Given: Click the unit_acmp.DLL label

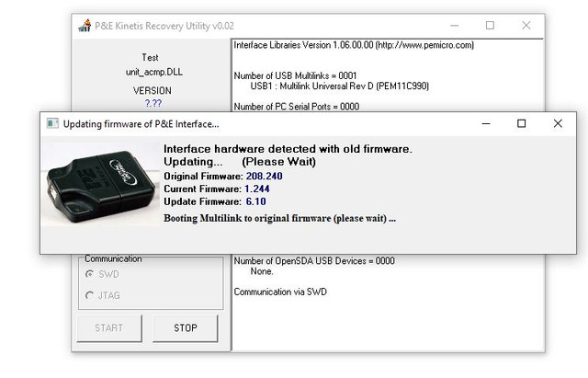Looking at the screenshot, I should click(154, 72).
